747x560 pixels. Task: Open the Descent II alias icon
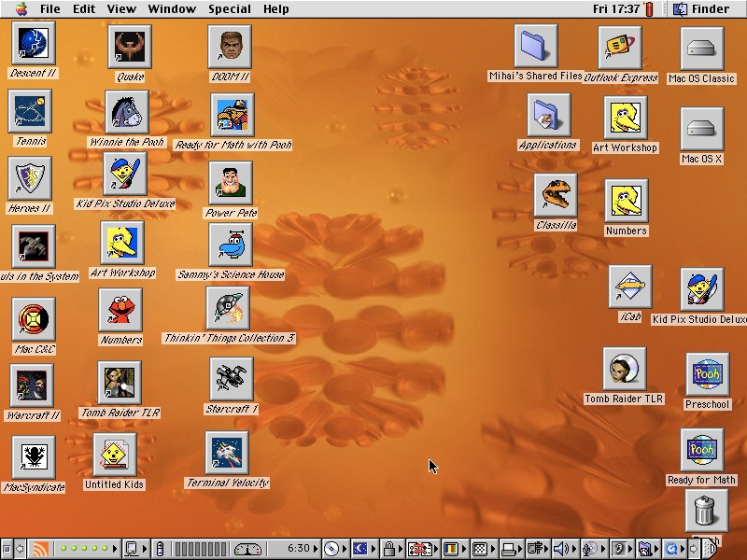[x=34, y=43]
